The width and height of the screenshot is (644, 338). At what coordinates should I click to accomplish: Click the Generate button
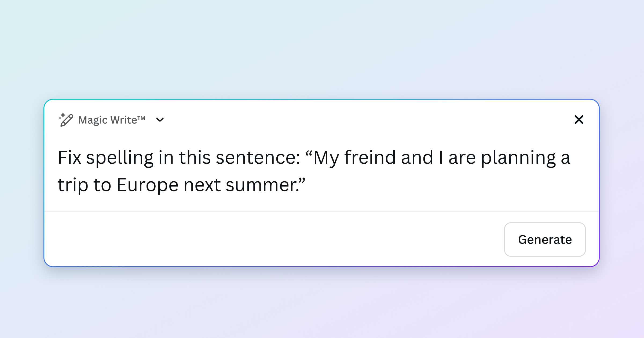545,240
